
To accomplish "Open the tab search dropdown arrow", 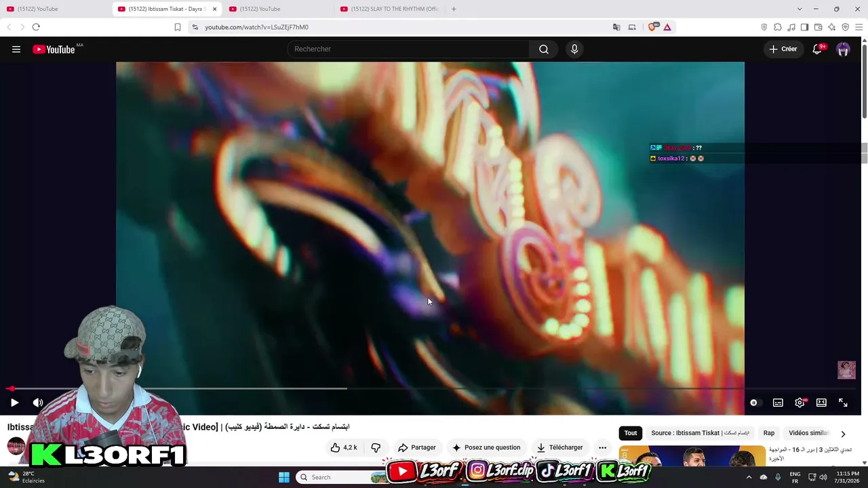I will tap(800, 9).
